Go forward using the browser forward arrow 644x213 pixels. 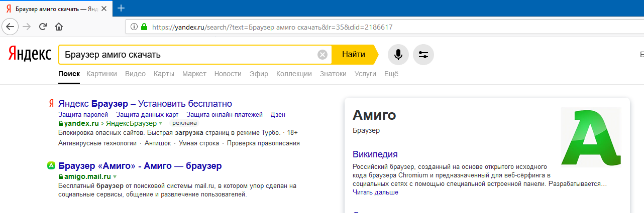pyautogui.click(x=27, y=27)
